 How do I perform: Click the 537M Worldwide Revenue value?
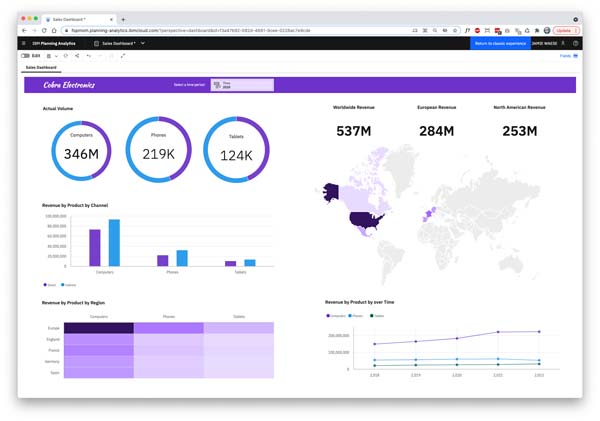(x=354, y=131)
